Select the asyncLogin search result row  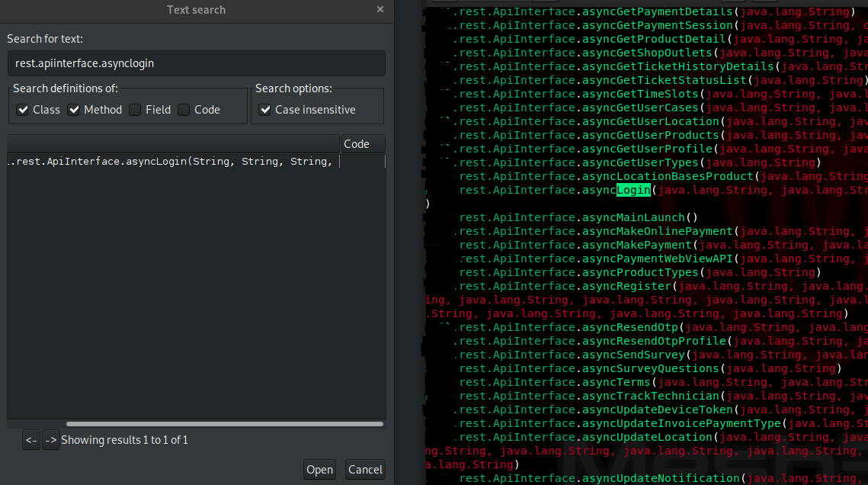pos(171,162)
